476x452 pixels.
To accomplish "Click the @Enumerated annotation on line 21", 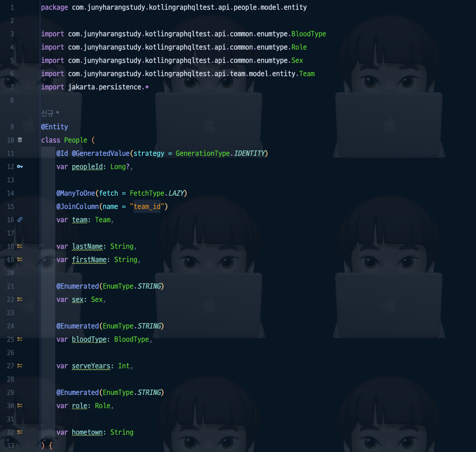I will (77, 286).
